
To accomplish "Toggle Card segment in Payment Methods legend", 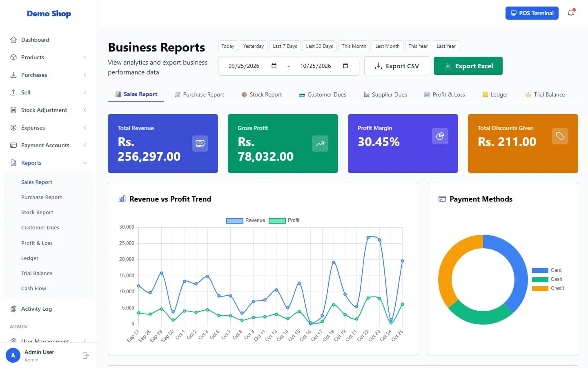I will 547,270.
